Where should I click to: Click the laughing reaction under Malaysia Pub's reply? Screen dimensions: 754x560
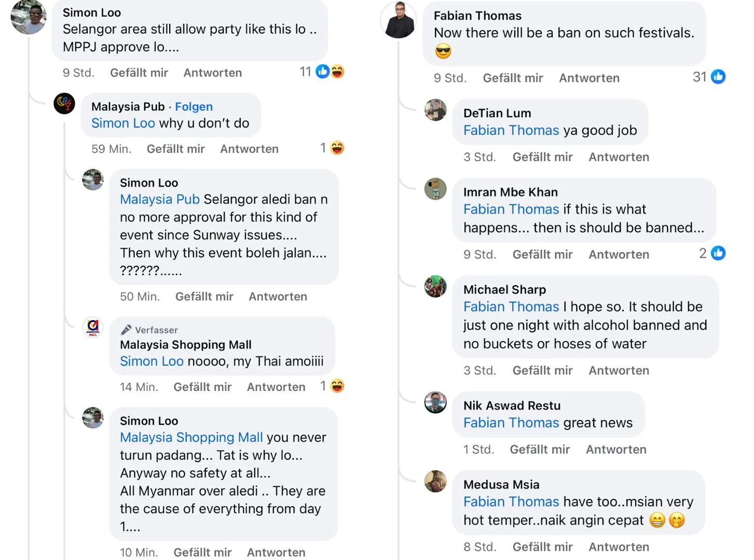337,148
